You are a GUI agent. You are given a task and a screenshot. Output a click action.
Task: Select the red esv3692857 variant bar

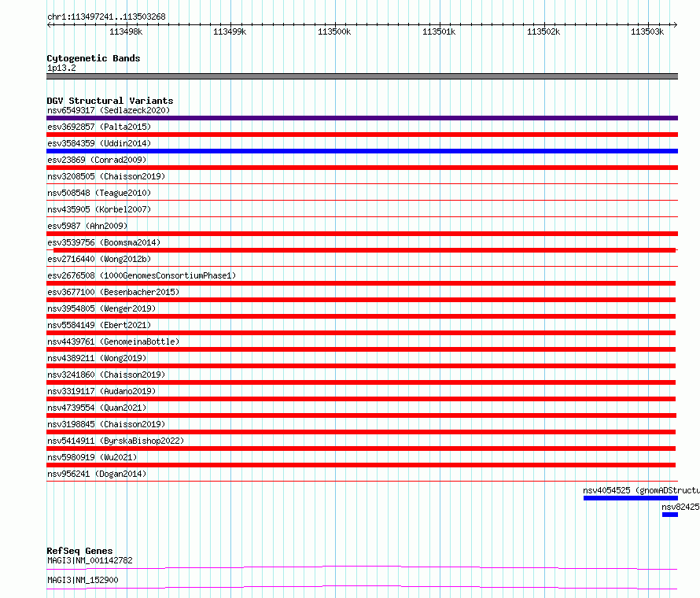[362, 135]
